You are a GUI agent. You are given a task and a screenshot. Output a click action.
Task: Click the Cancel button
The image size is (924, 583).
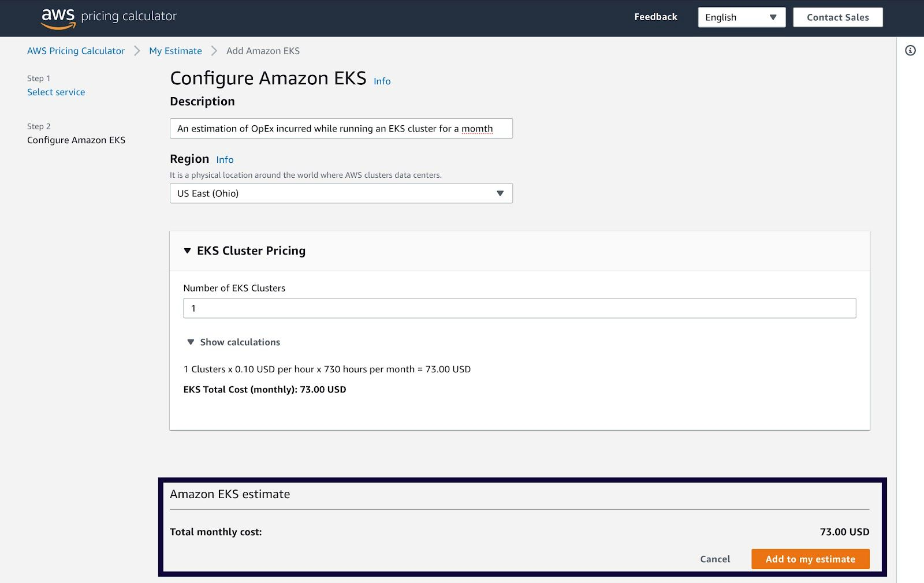(715, 559)
